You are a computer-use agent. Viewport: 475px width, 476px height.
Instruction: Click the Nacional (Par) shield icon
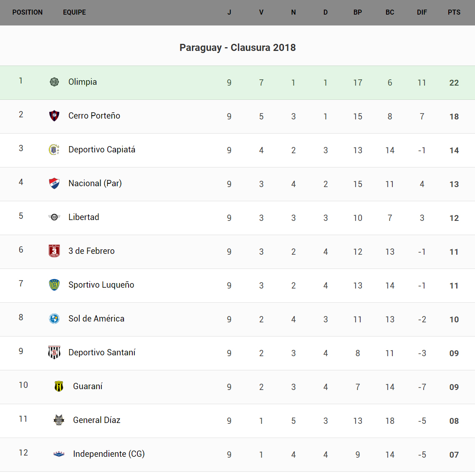tap(54, 183)
